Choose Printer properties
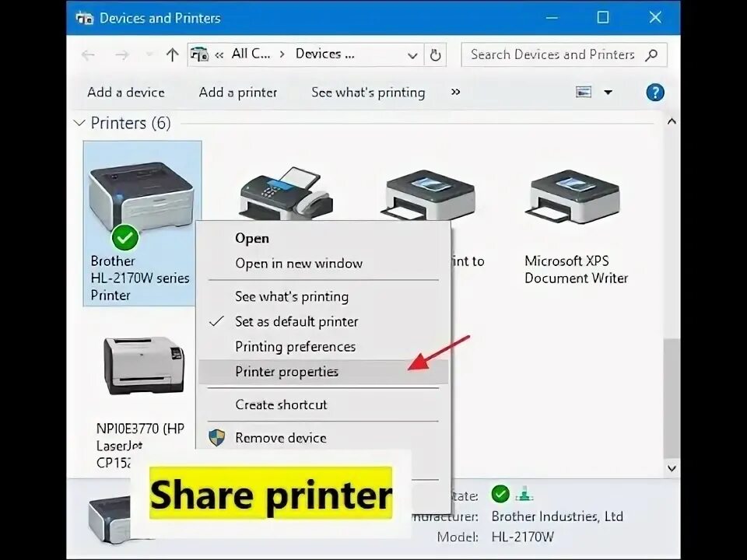The image size is (747, 560). coord(324,372)
